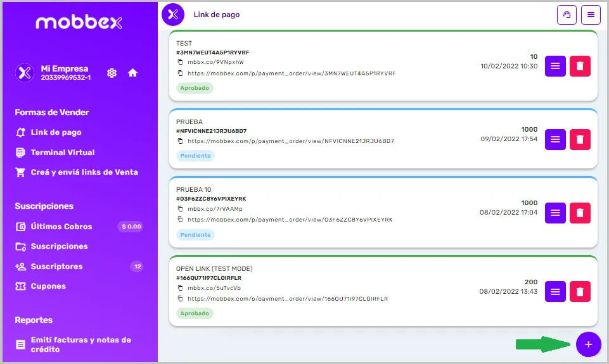Click the PRUEBA 10 card title

click(x=193, y=189)
